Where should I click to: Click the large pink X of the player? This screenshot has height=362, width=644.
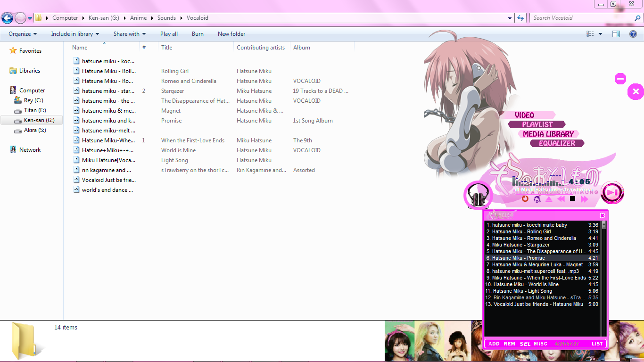[x=636, y=91]
